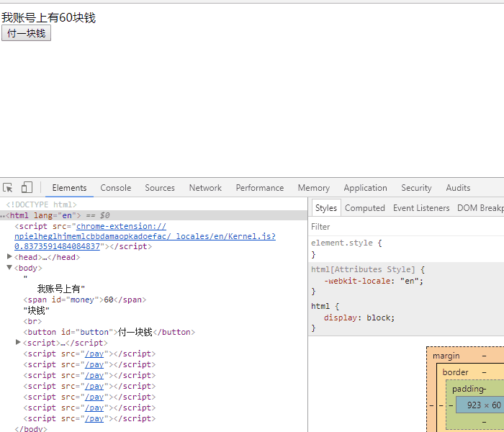Viewport: 504px width, 432px height.
Task: Open the first /pay script link
Action: (x=94, y=354)
